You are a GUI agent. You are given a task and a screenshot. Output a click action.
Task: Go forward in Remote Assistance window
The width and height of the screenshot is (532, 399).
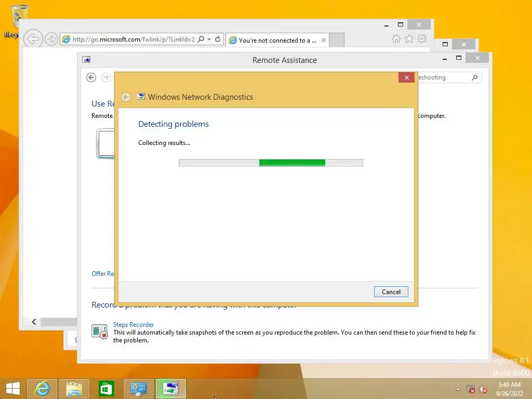(x=106, y=78)
